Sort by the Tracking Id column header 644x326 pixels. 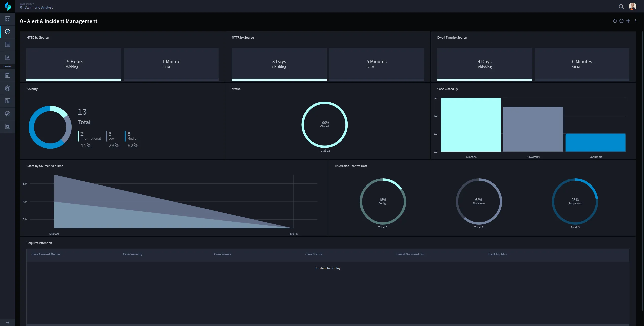[x=497, y=254]
